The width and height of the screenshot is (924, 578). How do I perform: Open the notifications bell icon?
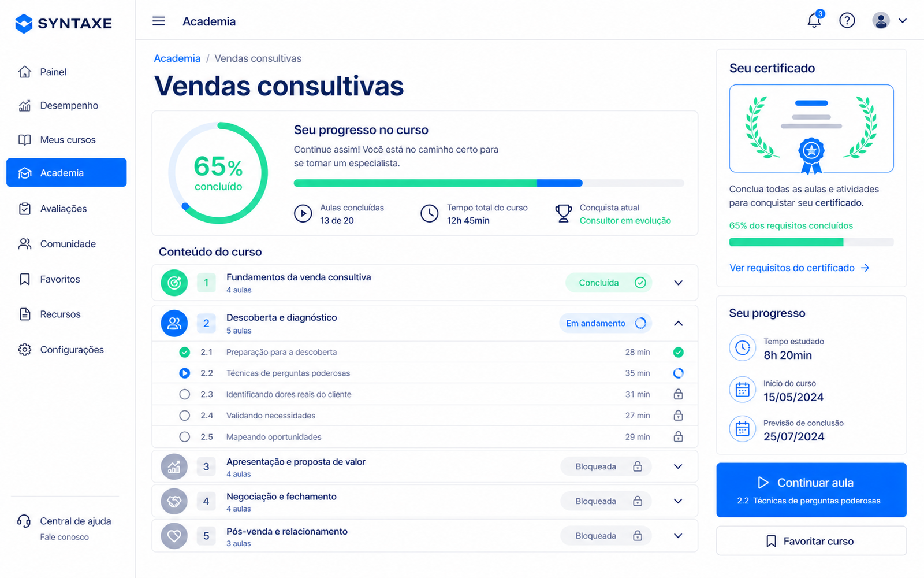(814, 20)
